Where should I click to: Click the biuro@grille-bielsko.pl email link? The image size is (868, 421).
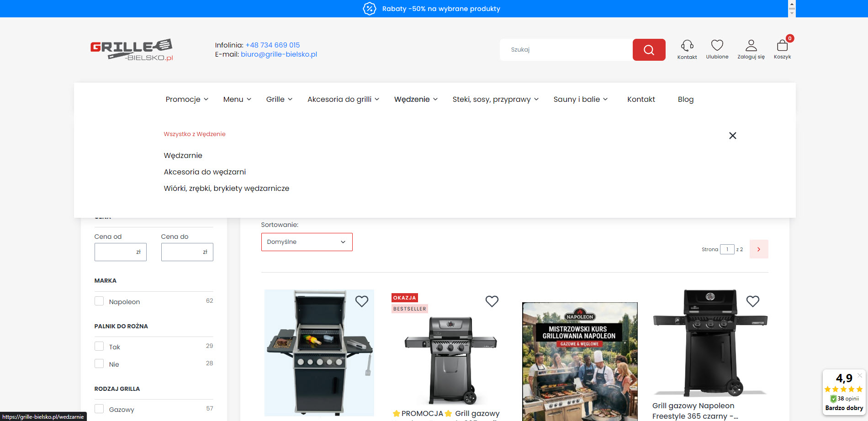(278, 54)
